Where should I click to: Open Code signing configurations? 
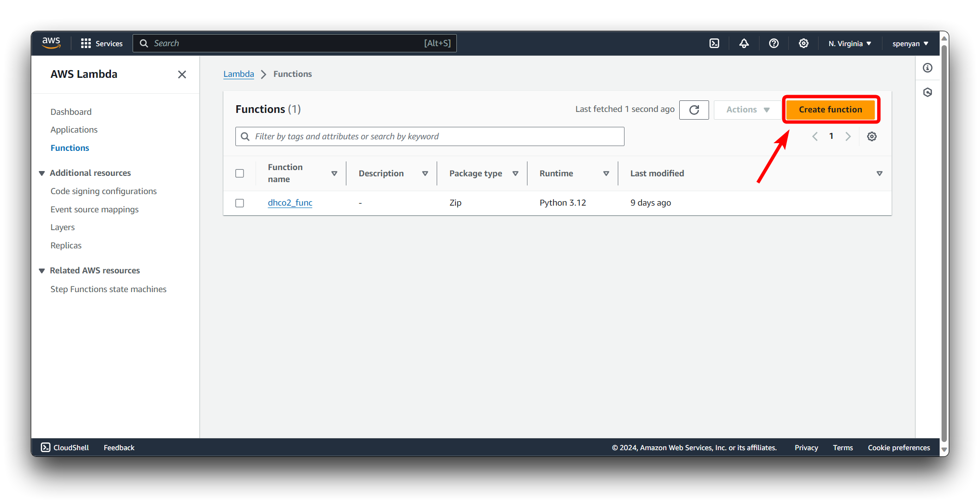tap(104, 191)
